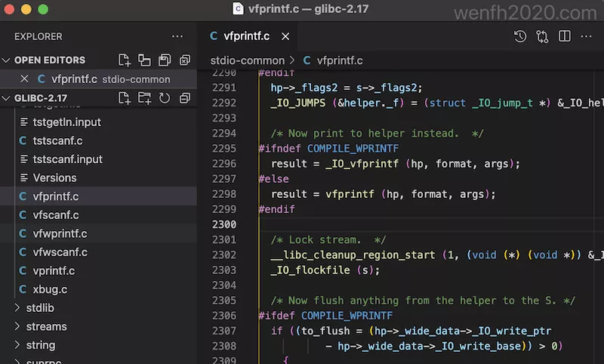Open Explorer views and more actions menu
Viewport: 604px width, 364px height.
point(177,36)
